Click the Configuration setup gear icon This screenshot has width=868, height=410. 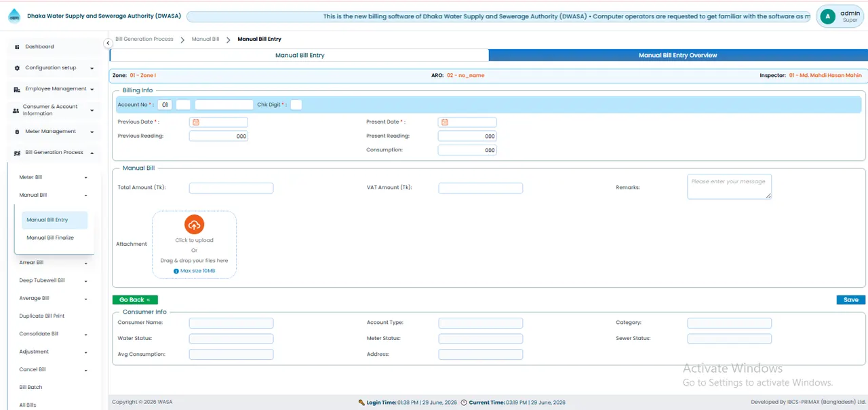coord(17,68)
